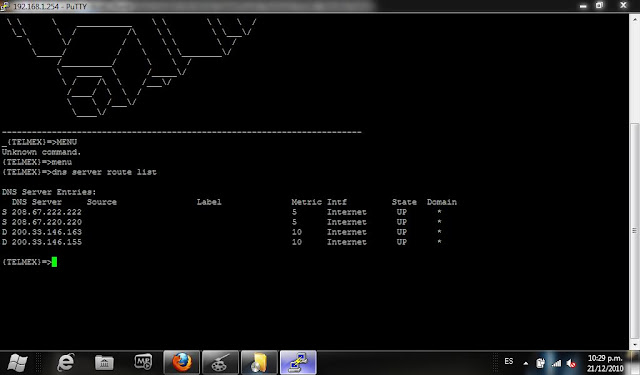Click the scrollbar up arrow
The image size is (640, 375).
[634, 19]
